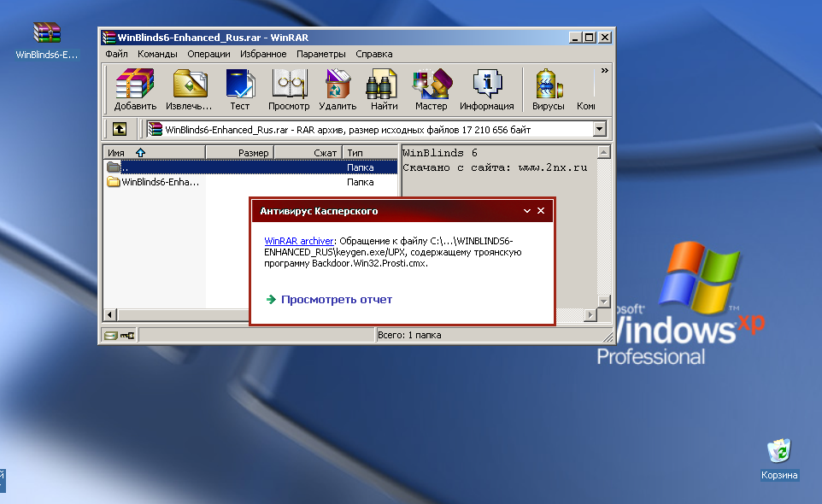Launch the Мастер (Wizard) tool
The width and height of the screenshot is (822, 504).
[431, 90]
